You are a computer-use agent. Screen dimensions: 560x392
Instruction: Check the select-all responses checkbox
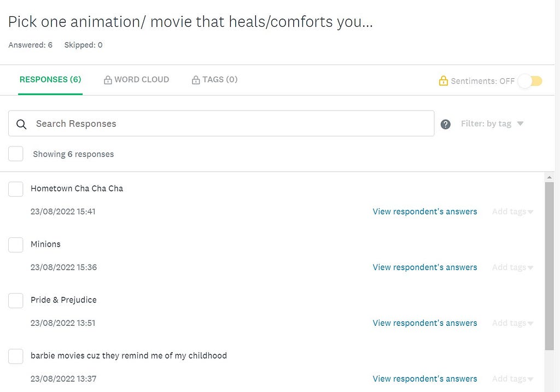16,154
